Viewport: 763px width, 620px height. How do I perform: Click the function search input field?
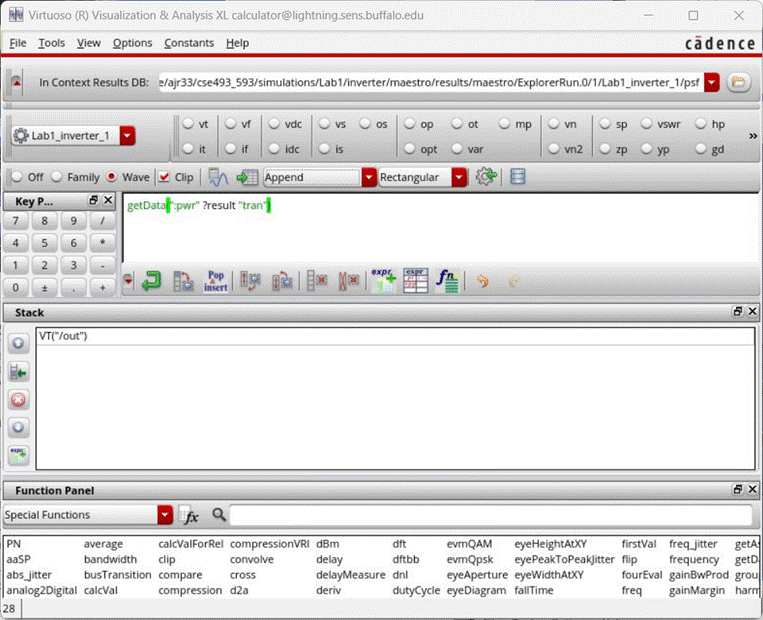[x=490, y=515]
